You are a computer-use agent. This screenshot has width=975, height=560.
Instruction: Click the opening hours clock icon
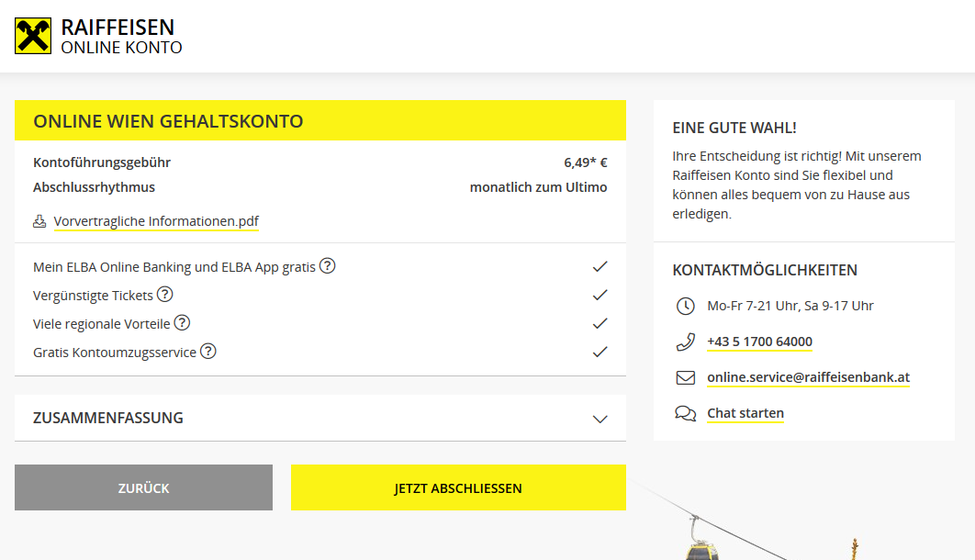click(x=685, y=306)
